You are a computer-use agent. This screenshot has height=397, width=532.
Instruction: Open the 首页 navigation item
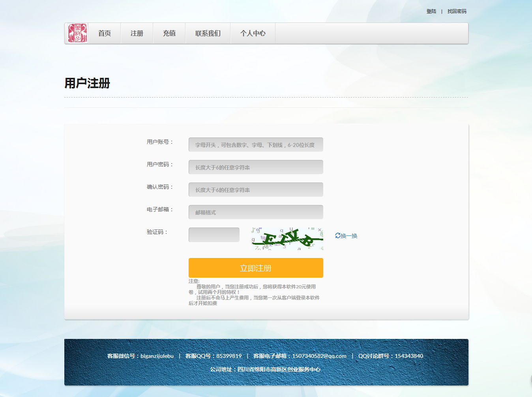point(105,34)
